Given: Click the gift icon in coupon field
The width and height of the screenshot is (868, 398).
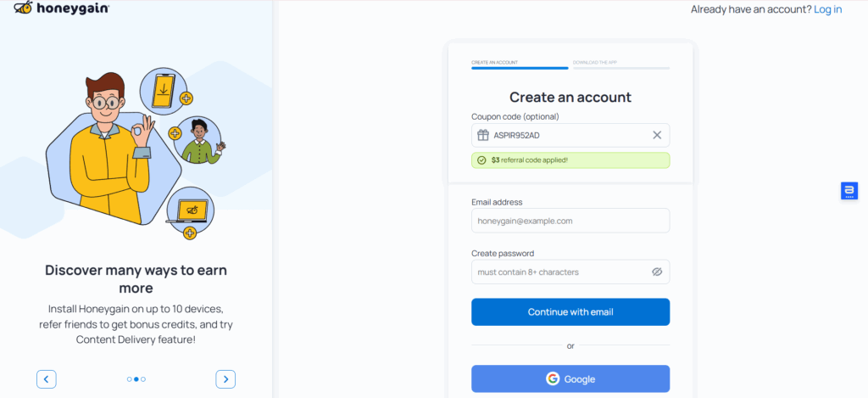Looking at the screenshot, I should pos(483,135).
